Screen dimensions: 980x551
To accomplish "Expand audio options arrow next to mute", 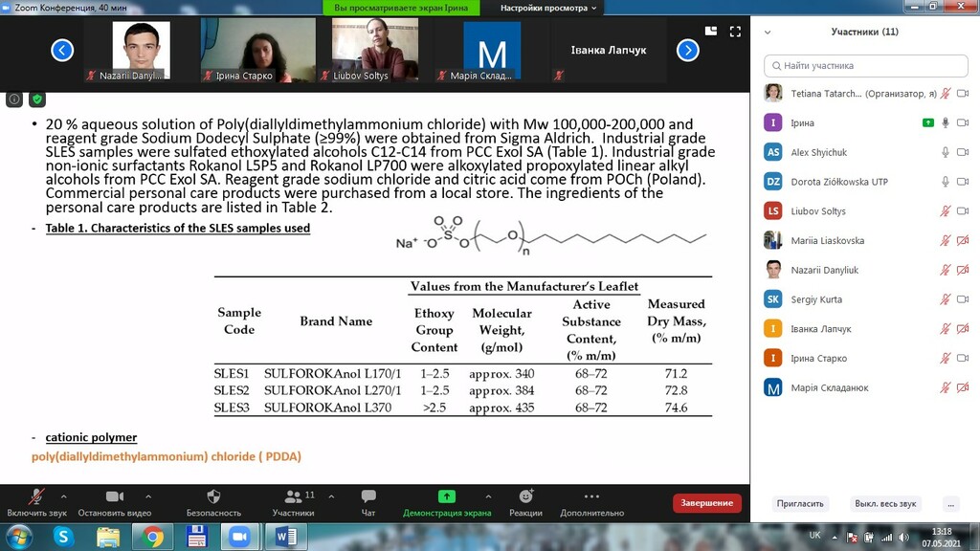I will point(64,496).
